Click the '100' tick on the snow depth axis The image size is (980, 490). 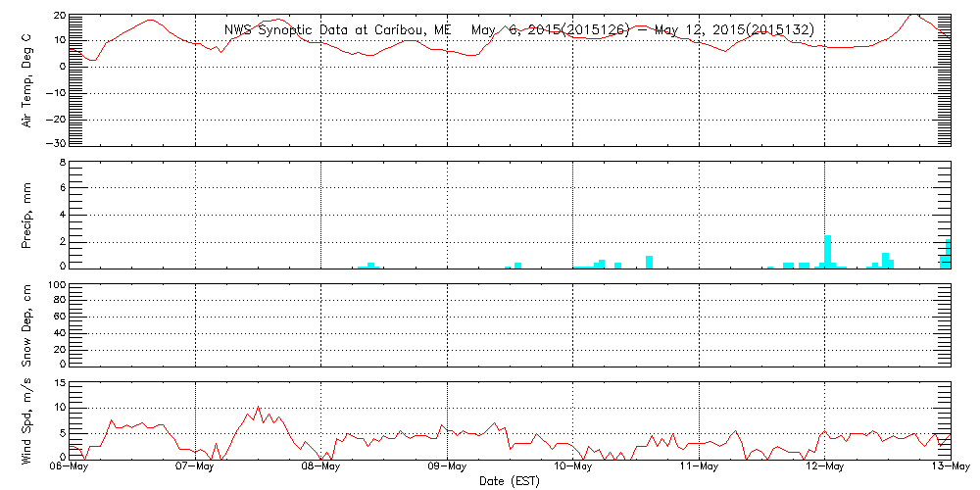point(56,285)
